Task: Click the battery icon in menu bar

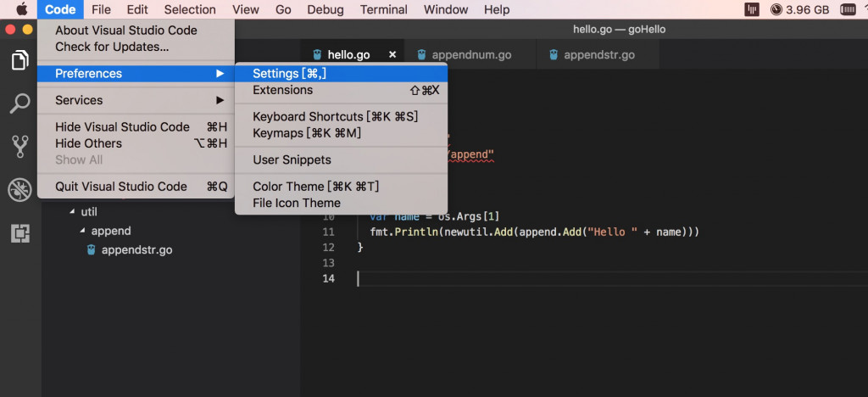Action: 848,9
